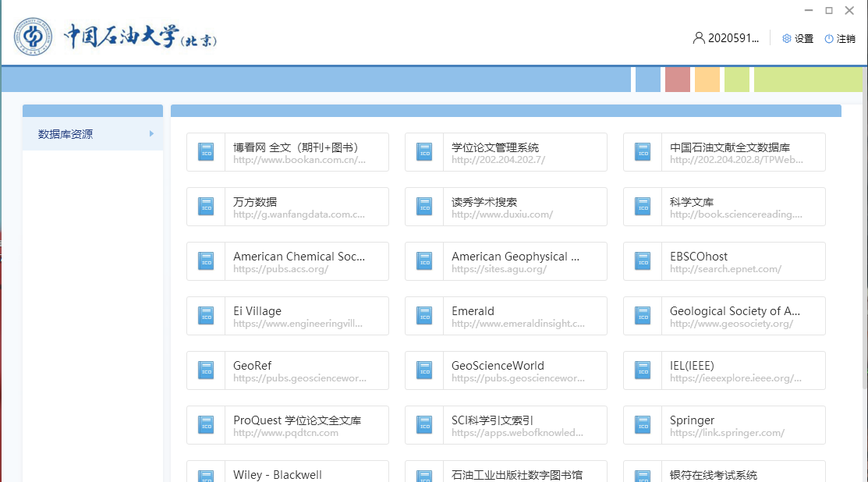
Task: Open 中国石油文献全文数据库 entry
Action: pos(729,147)
